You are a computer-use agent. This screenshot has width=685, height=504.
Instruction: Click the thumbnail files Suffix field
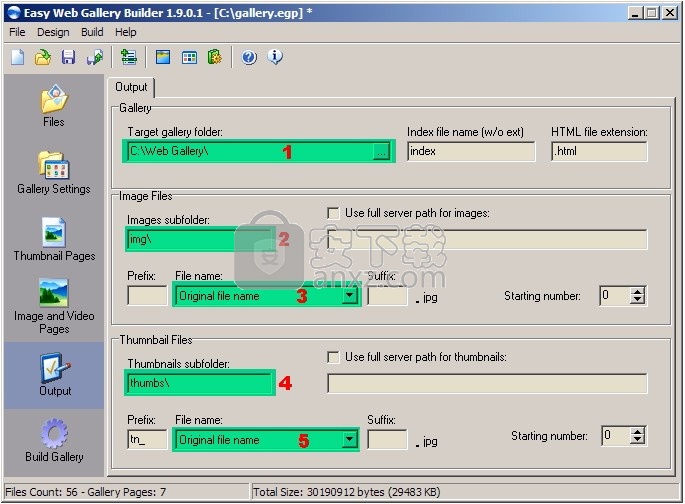click(x=387, y=439)
